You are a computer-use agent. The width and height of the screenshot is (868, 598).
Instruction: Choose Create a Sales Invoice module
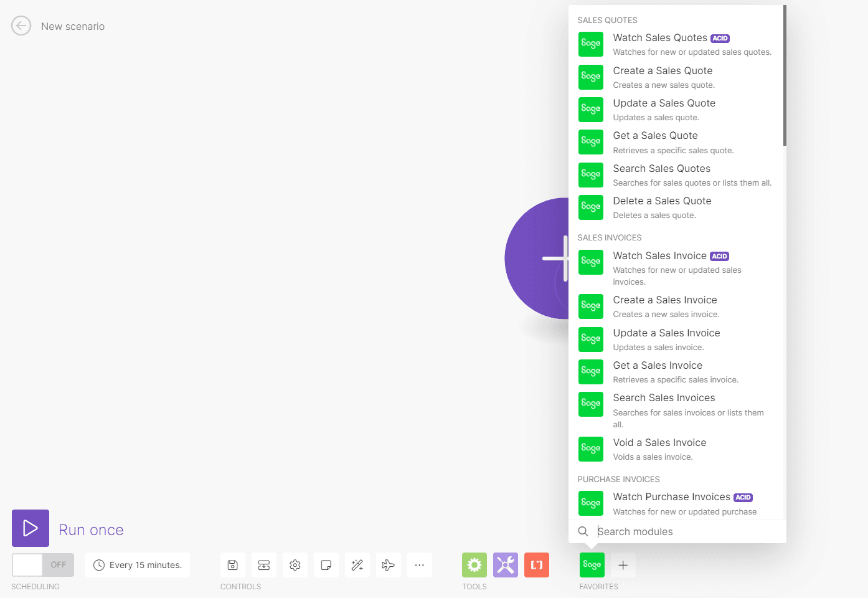[665, 300]
